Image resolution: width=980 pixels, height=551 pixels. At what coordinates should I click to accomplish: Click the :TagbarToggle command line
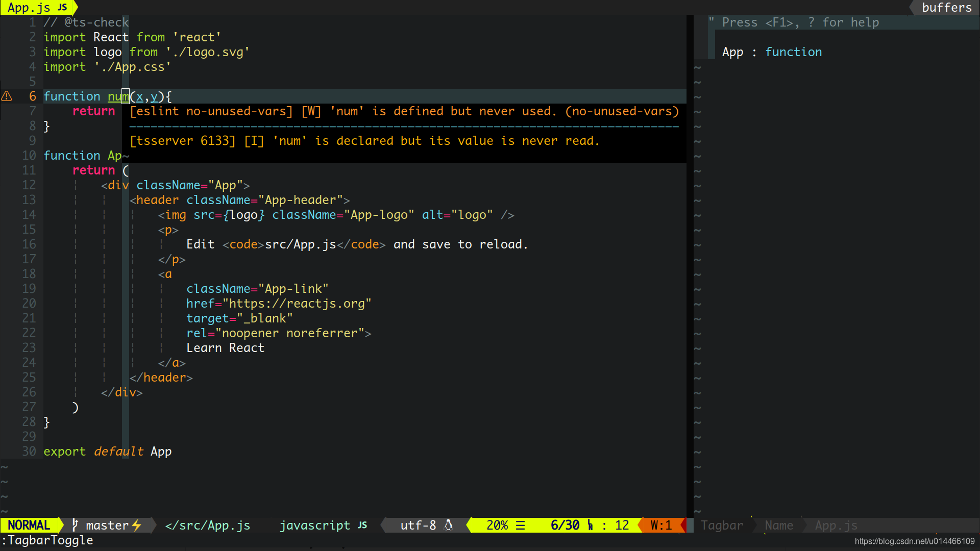point(47,540)
